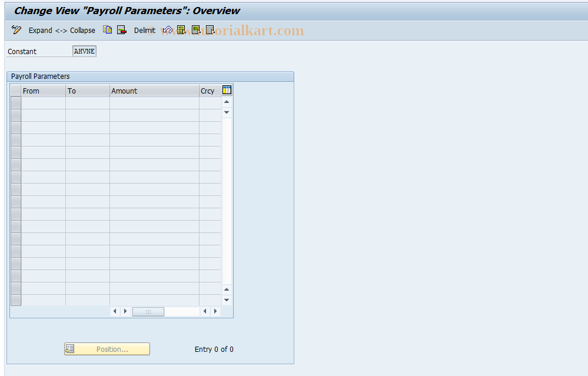Click the Delete row icon
This screenshot has height=376, width=588.
[x=121, y=30]
